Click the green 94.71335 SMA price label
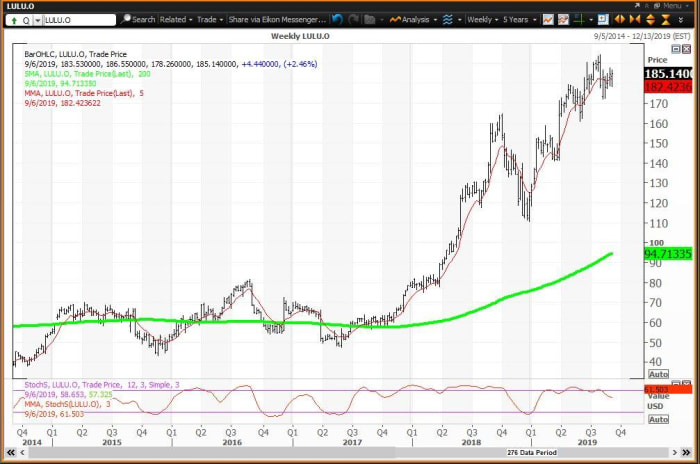Screen dimensions: 700x464 pos(667,254)
